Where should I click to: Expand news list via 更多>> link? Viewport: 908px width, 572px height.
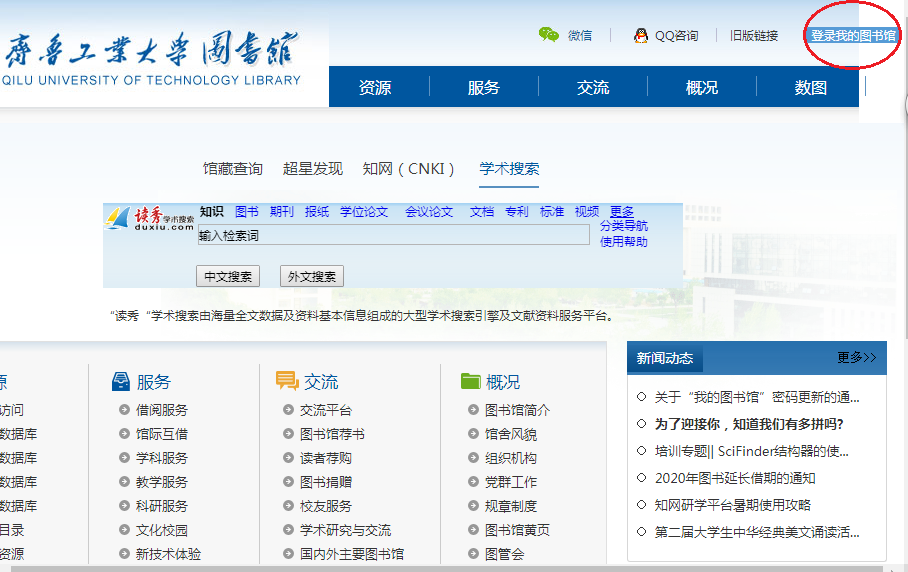(x=856, y=357)
